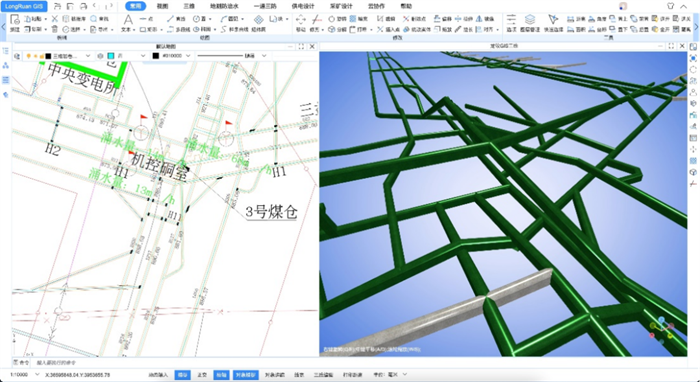Click the top icon in left sidebar

pos(6,51)
